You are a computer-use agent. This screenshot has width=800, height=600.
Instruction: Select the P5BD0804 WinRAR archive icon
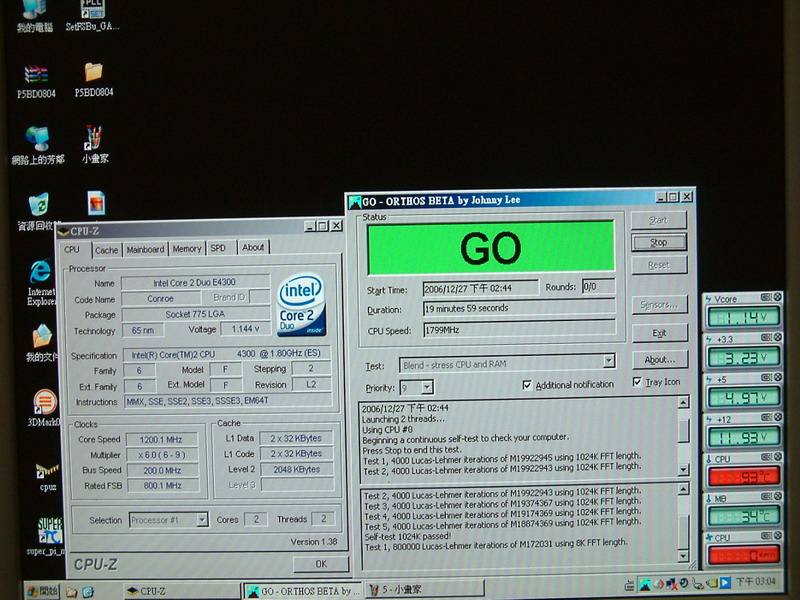pyautogui.click(x=36, y=81)
